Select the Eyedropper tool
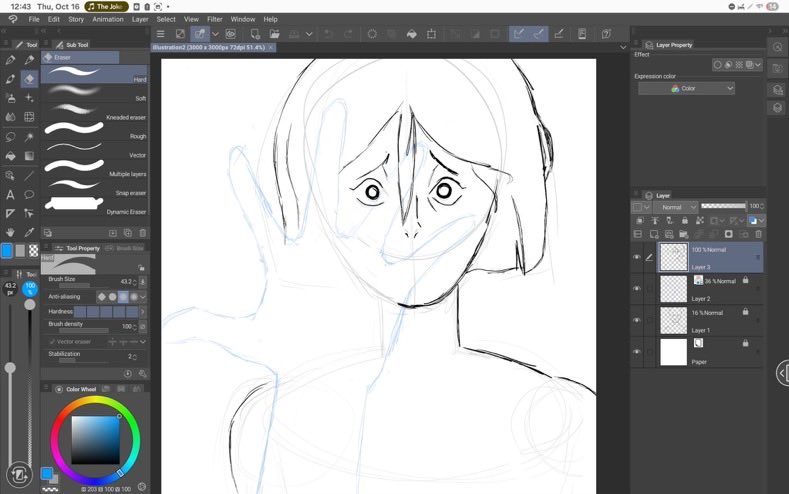789x494 pixels. click(x=29, y=232)
